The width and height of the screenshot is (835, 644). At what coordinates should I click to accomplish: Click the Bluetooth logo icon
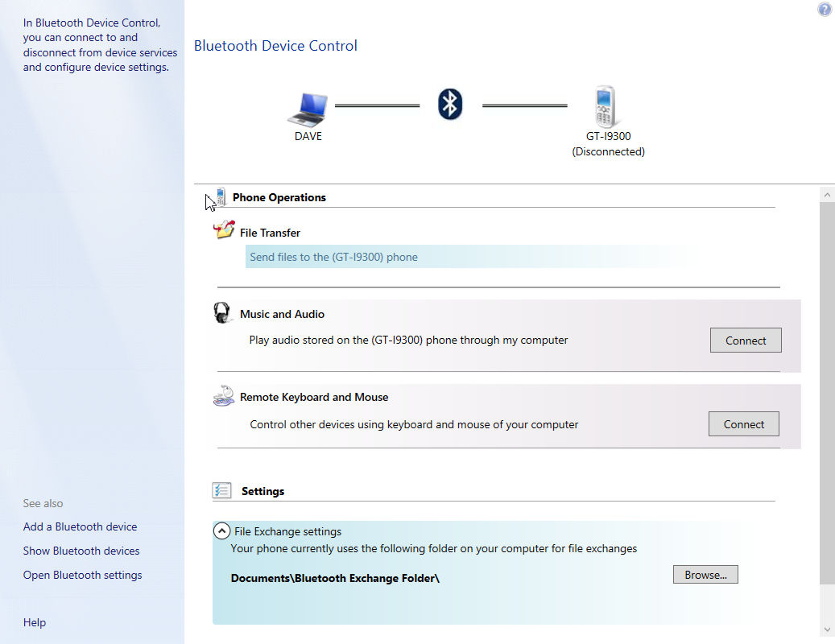pyautogui.click(x=450, y=105)
